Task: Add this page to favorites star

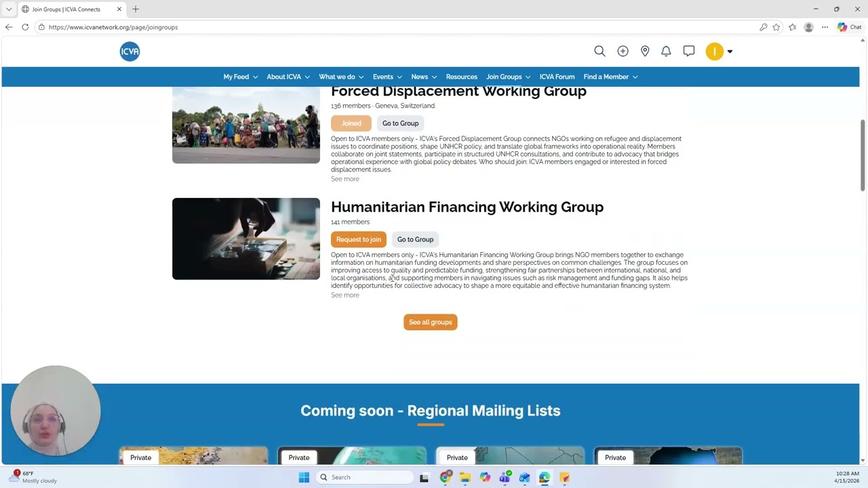Action: point(776,27)
